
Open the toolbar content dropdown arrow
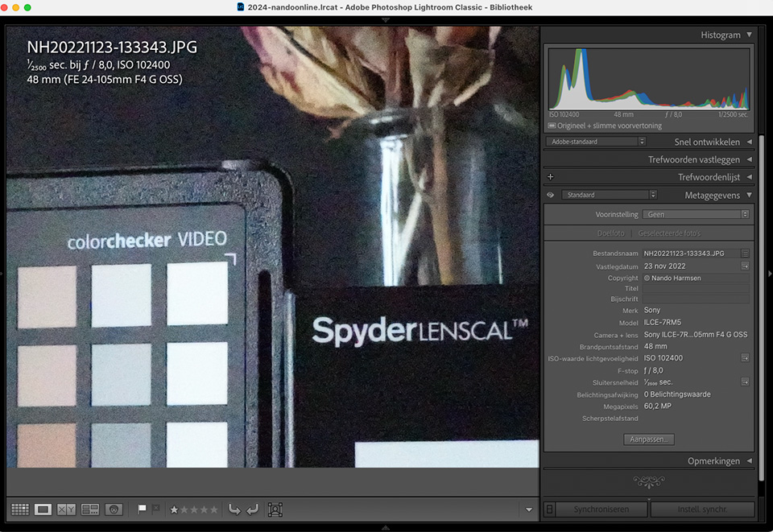pos(529,509)
